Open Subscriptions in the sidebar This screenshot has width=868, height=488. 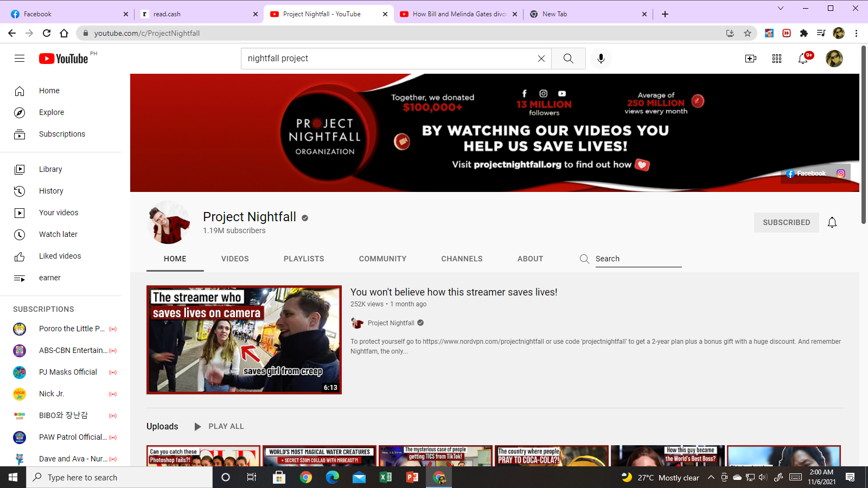coord(61,134)
